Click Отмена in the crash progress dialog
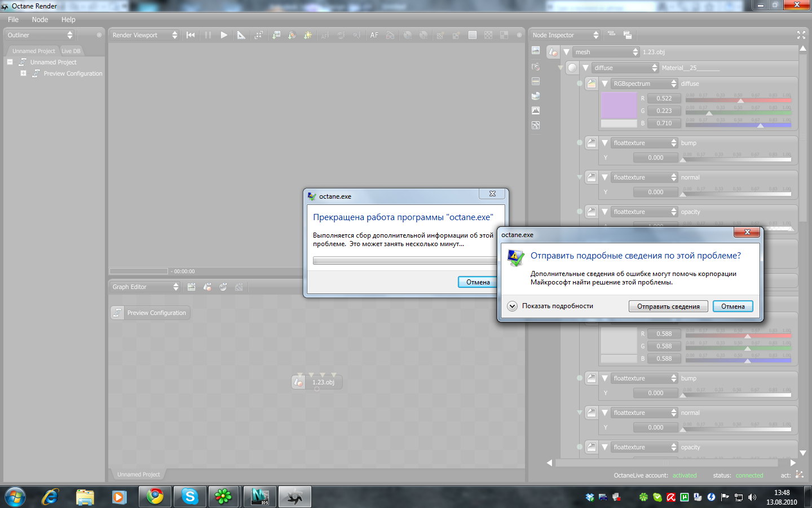The width and height of the screenshot is (812, 508). point(478,282)
